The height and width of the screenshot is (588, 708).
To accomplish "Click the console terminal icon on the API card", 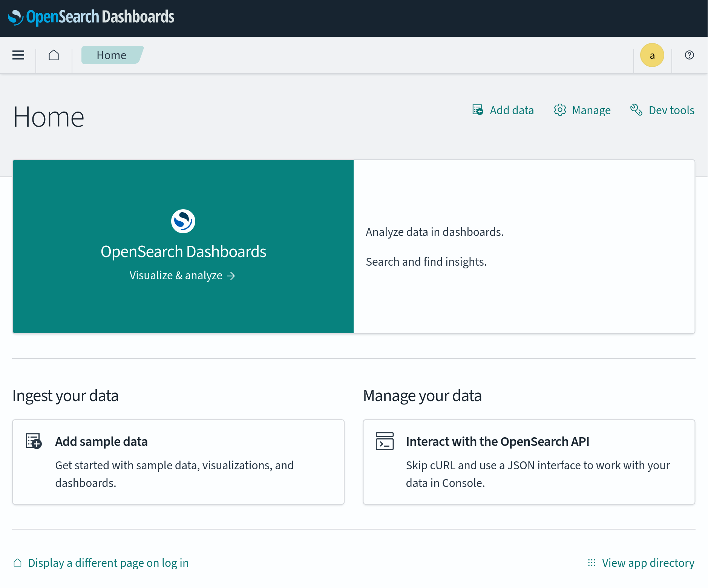I will 384,441.
